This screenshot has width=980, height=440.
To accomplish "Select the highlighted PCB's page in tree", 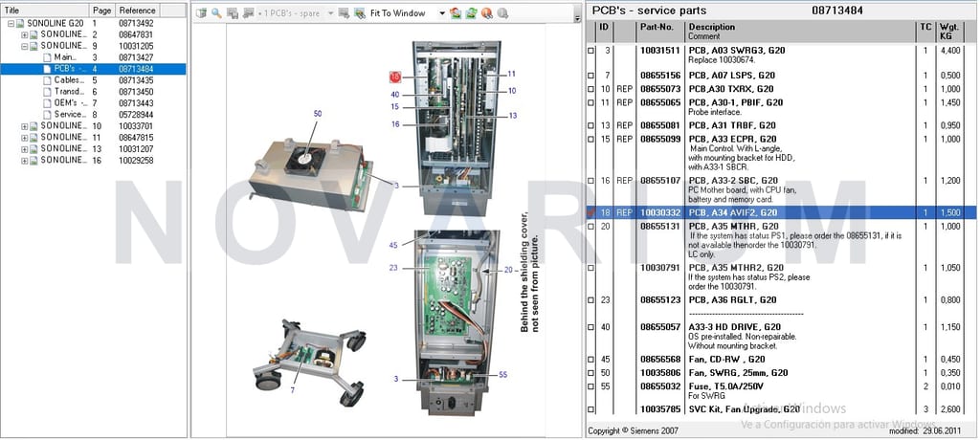I will (93, 69).
